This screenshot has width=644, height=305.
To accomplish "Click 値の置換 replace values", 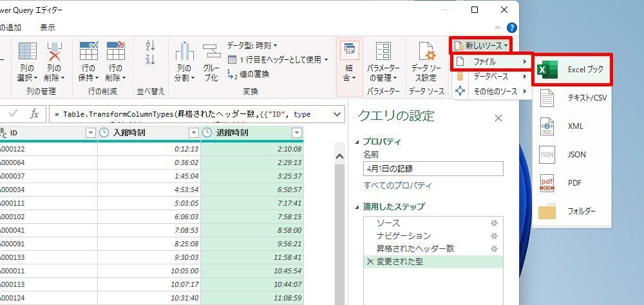I will [x=248, y=74].
